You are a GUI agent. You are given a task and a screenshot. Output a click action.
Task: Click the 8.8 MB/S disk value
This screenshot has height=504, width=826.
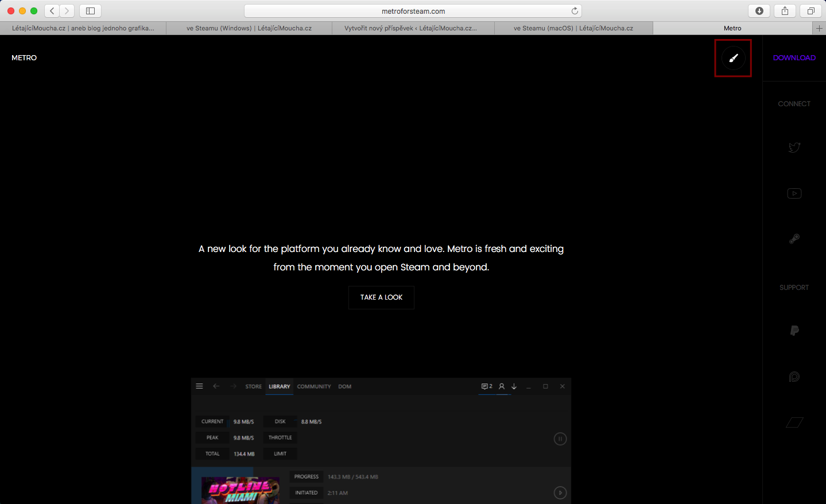(x=312, y=422)
